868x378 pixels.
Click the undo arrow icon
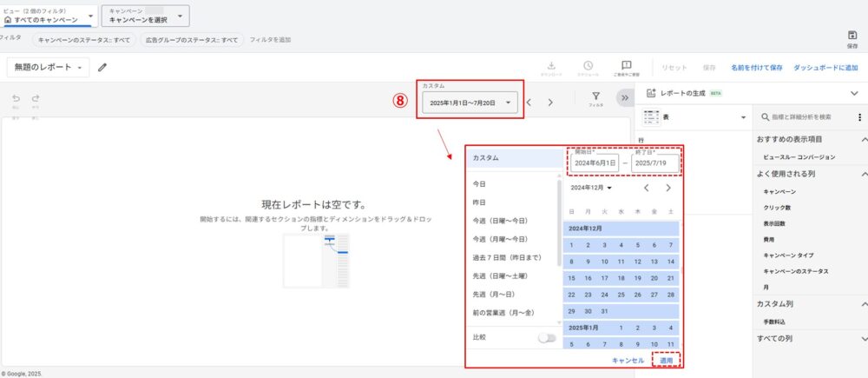point(16,99)
